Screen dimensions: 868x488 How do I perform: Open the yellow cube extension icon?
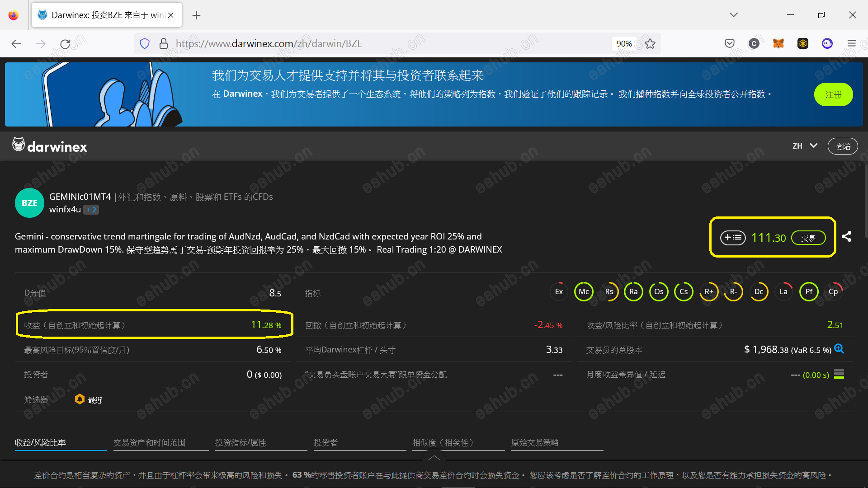(803, 43)
